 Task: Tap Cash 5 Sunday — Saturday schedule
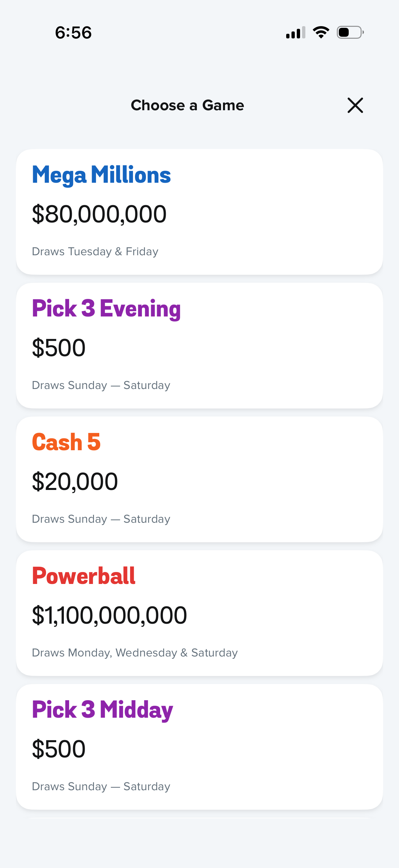pyautogui.click(x=101, y=519)
